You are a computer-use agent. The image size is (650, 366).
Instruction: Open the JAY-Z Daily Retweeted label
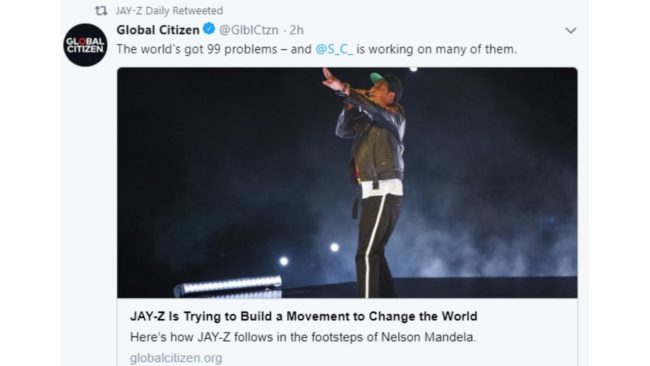pyautogui.click(x=169, y=10)
